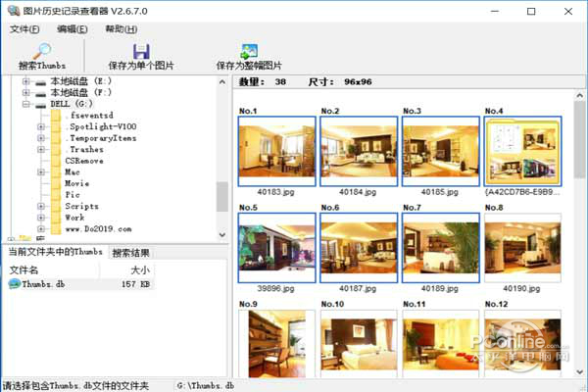Click the 尺寸: 96x96 size label
The image size is (588, 392).
pos(340,81)
